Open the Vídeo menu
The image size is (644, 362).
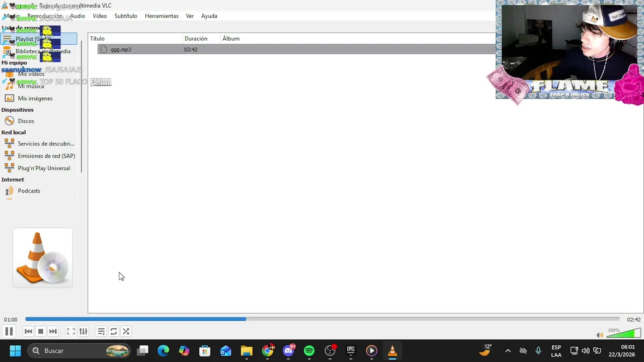(100, 16)
